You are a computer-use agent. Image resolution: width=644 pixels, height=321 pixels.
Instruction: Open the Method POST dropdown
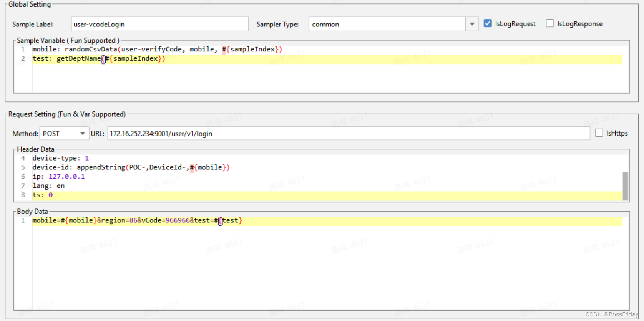pos(65,134)
